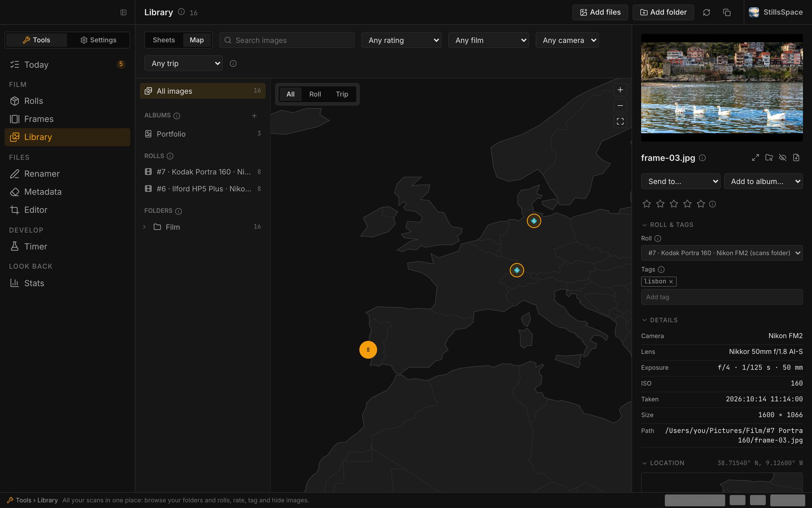Select All map grouping
The width and height of the screenshot is (812, 508).
290,94
